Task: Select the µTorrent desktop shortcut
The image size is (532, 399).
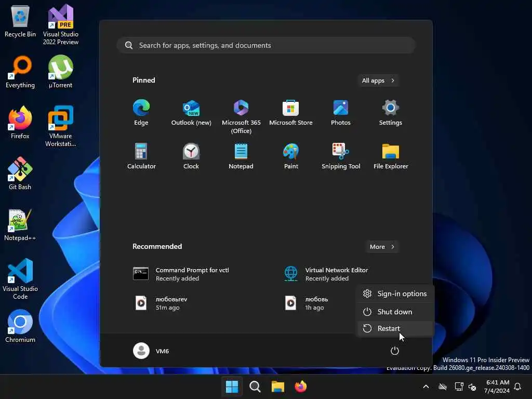Action: click(61, 72)
